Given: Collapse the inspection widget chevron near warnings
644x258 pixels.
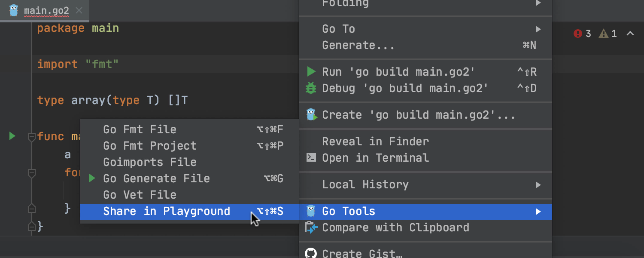Looking at the screenshot, I should point(630,34).
